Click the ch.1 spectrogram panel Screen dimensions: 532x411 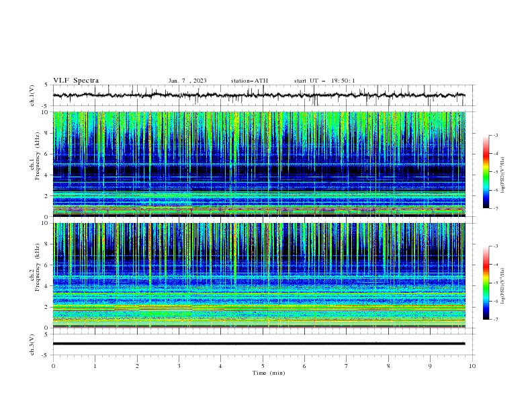259,164
